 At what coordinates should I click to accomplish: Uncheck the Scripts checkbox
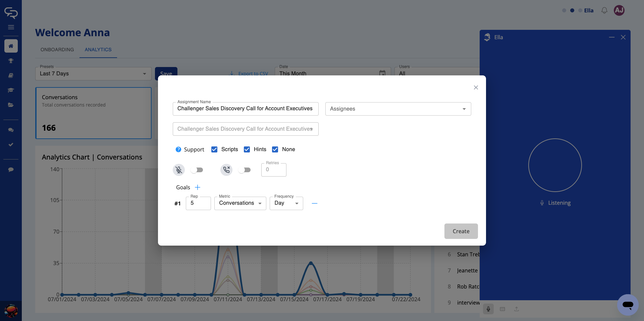pos(214,149)
